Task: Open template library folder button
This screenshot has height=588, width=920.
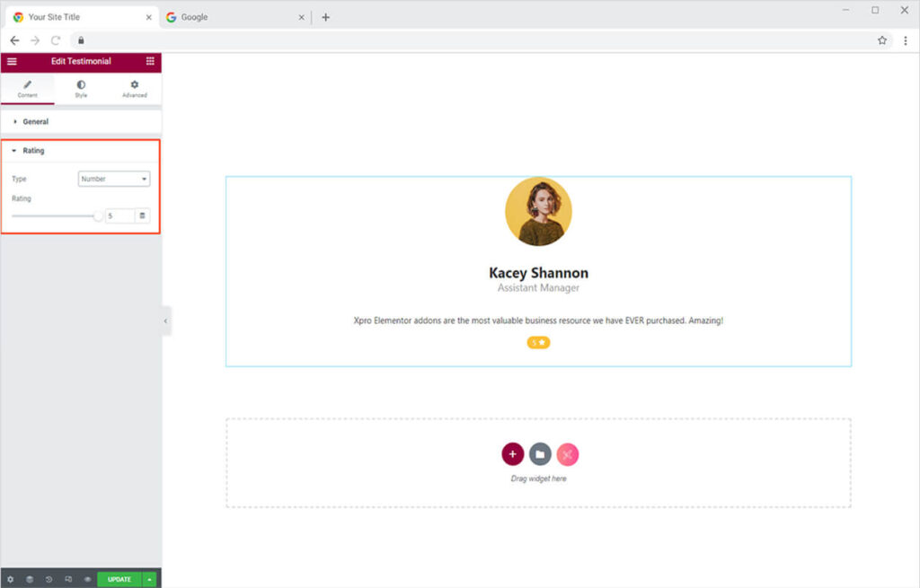Action: [x=540, y=454]
